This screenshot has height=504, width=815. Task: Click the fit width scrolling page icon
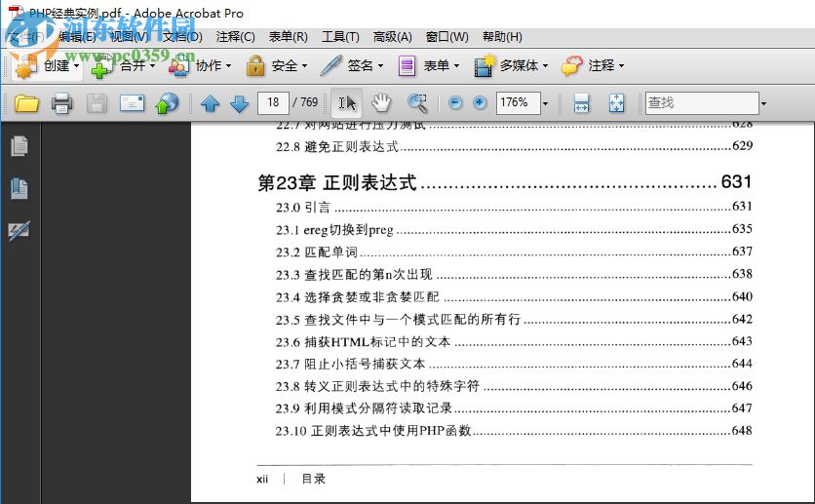pos(582,103)
